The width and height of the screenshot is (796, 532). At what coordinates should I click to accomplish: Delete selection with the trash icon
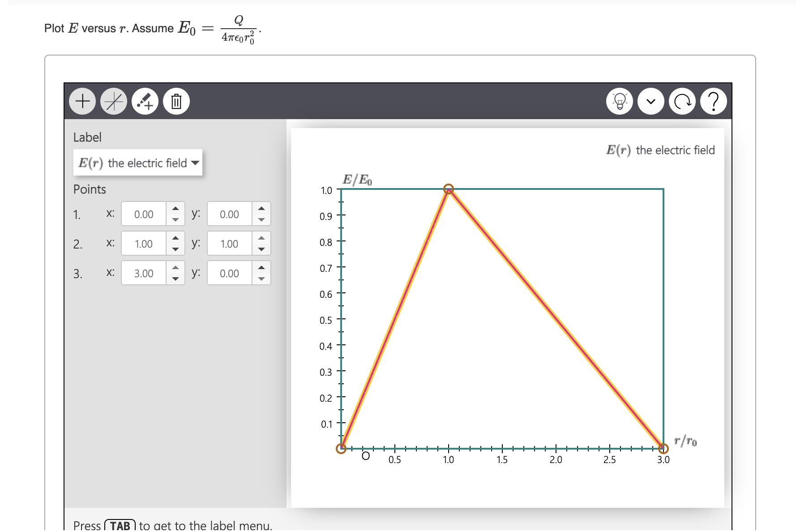176,102
